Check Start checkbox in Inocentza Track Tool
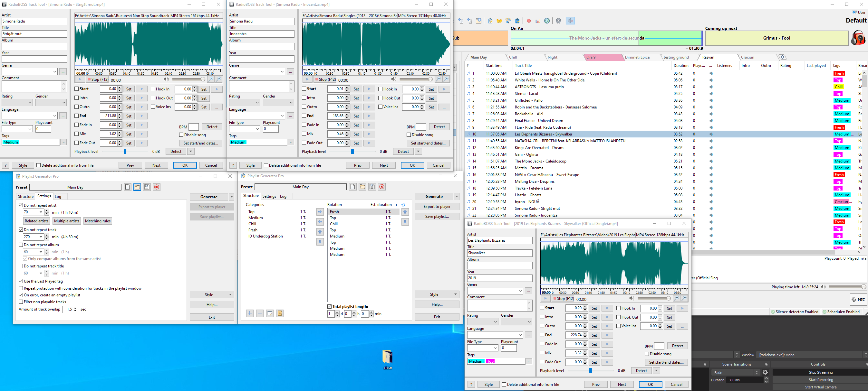This screenshot has height=391, width=868. pos(304,89)
